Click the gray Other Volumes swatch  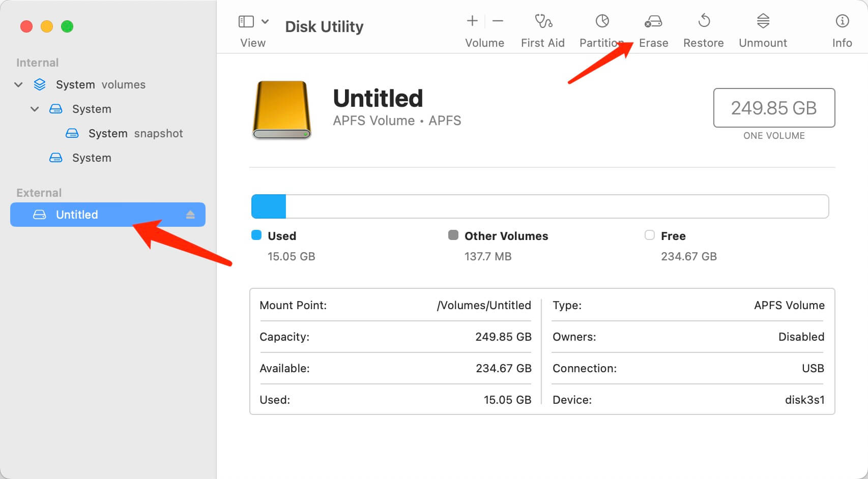(453, 235)
